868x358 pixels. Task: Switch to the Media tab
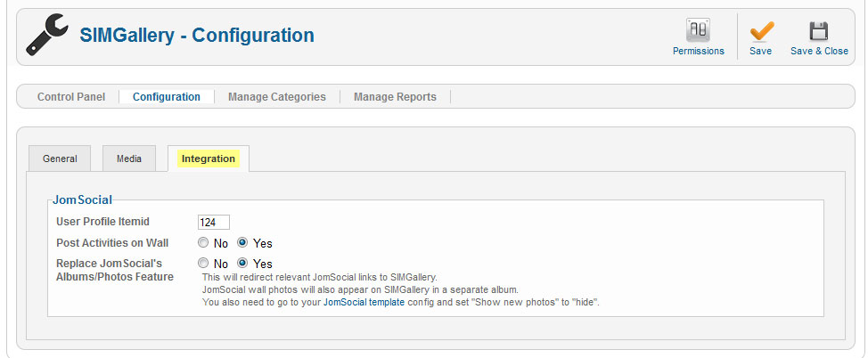(129, 159)
